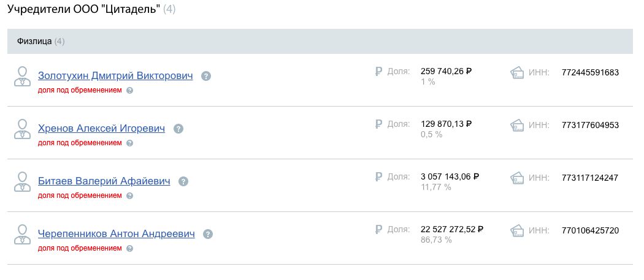Click ruble icon beside 259 740,26 share

378,72
